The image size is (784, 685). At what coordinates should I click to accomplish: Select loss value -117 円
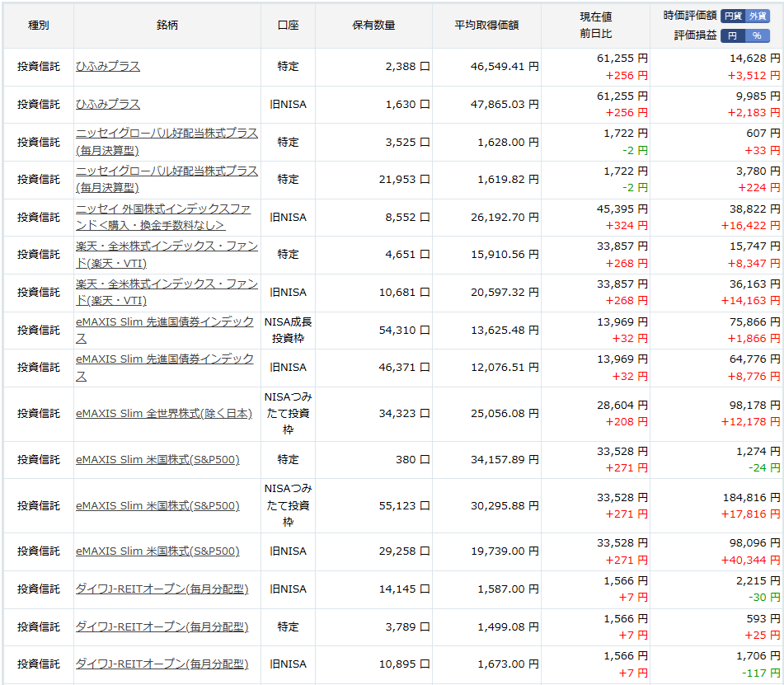pos(761,673)
